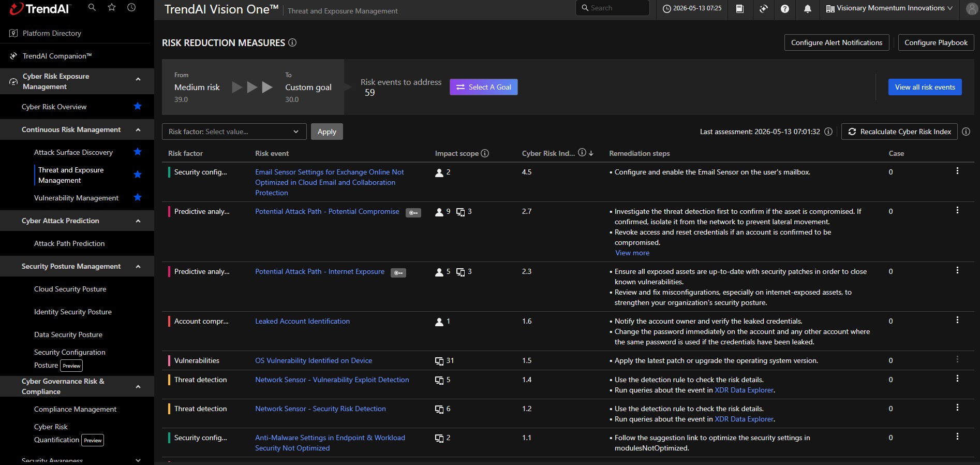Open the help question mark icon
This screenshot has height=465, width=980.
tap(785, 8)
